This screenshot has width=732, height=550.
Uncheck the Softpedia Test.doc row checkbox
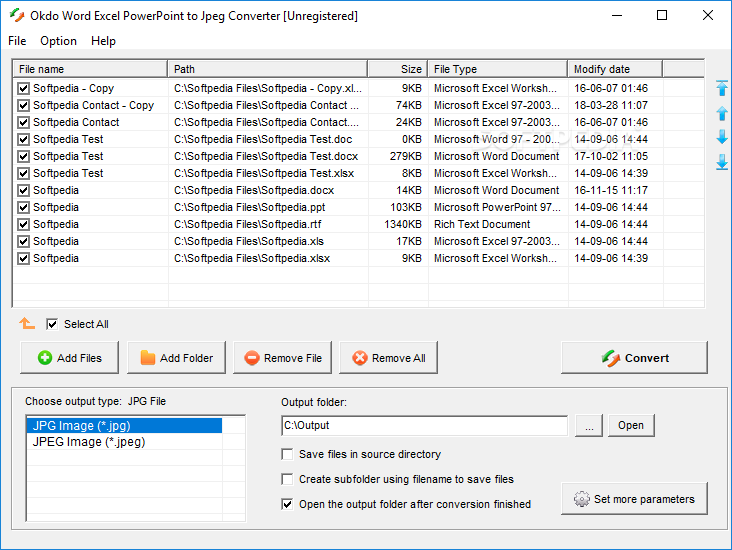coord(23,140)
